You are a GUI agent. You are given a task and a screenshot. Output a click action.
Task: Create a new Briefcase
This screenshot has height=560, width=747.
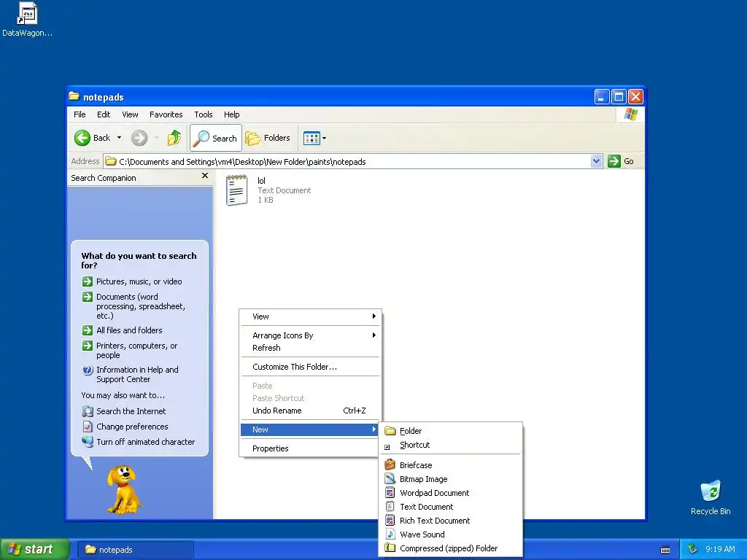(x=451, y=465)
